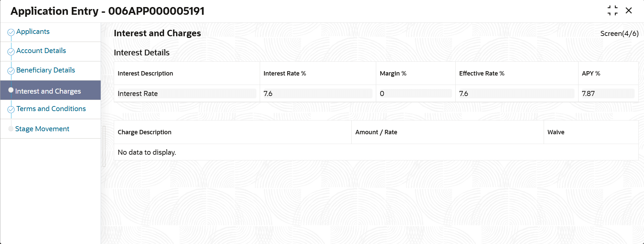Open Terms and Conditions step
Image resolution: width=644 pixels, height=244 pixels.
pyautogui.click(x=51, y=109)
